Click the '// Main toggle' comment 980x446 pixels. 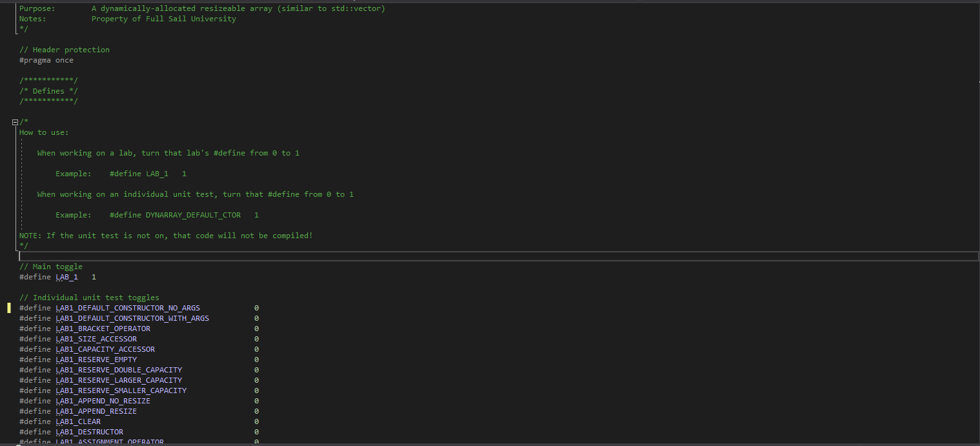[51, 266]
